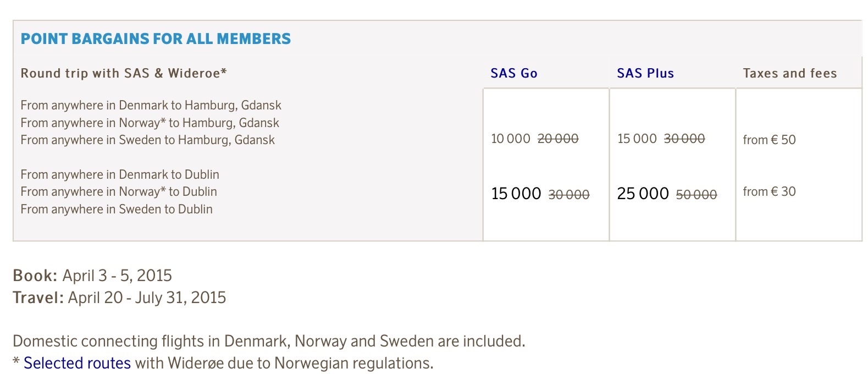This screenshot has height=374, width=868.
Task: Click the "from € 30" taxes value
Action: pyautogui.click(x=769, y=191)
